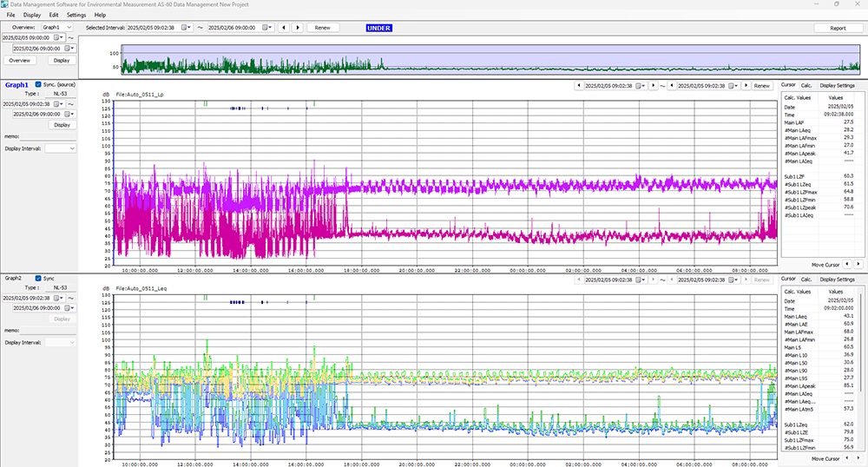The width and height of the screenshot is (868, 467).
Task: Select '#Sub1 LZpeak' row in Graph1 values
Action: [x=819, y=207]
